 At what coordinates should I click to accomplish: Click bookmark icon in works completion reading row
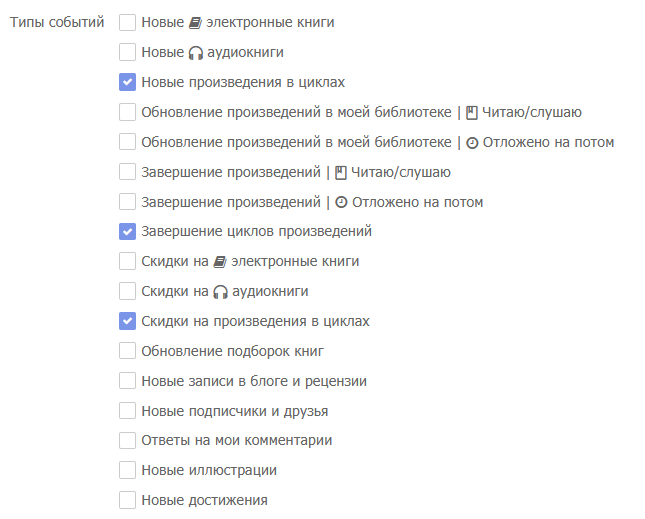coord(340,172)
